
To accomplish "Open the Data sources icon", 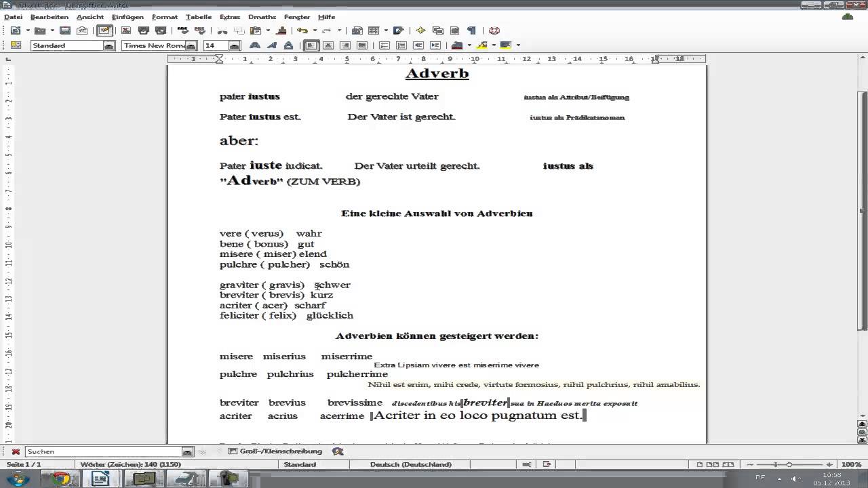I will 454,30.
